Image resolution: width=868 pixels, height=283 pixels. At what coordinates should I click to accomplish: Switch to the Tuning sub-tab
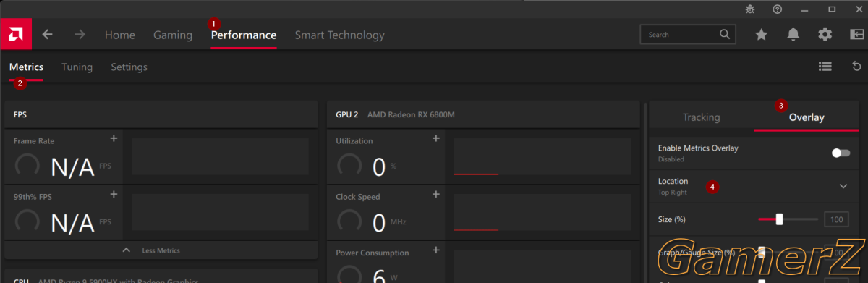coord(77,67)
